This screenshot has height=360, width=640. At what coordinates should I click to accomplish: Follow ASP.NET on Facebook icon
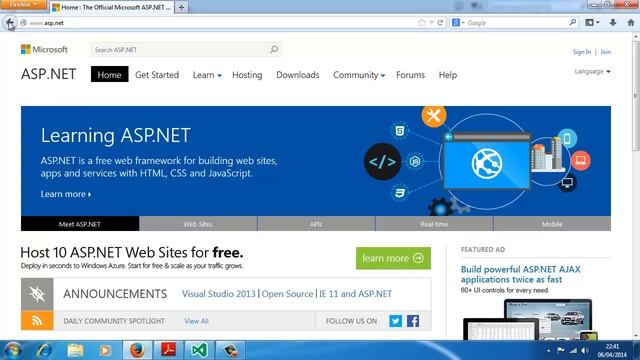(413, 321)
